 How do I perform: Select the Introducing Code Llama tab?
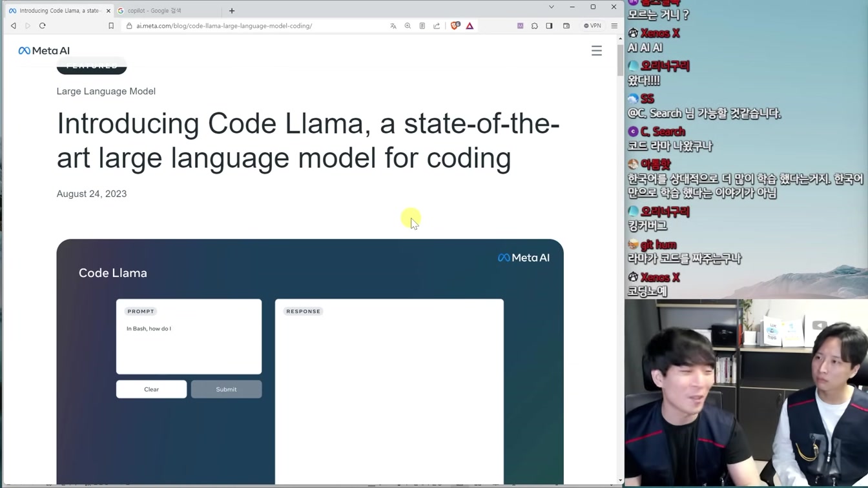[x=59, y=11]
